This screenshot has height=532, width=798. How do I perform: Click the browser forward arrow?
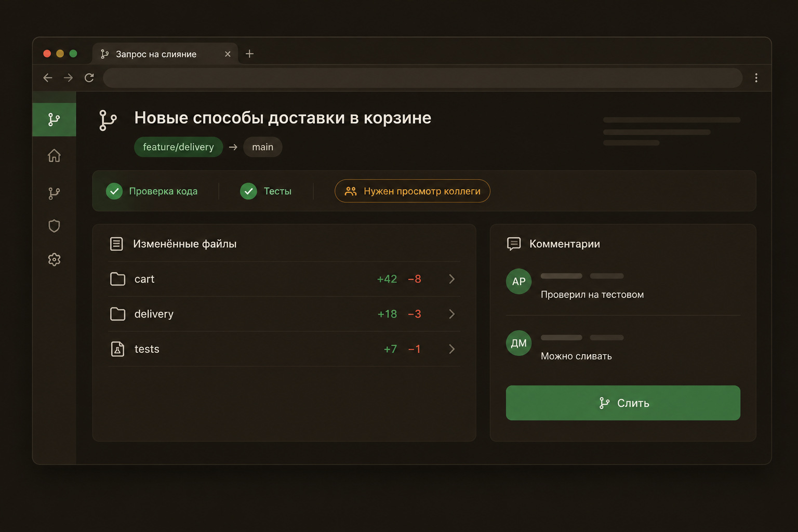(68, 78)
